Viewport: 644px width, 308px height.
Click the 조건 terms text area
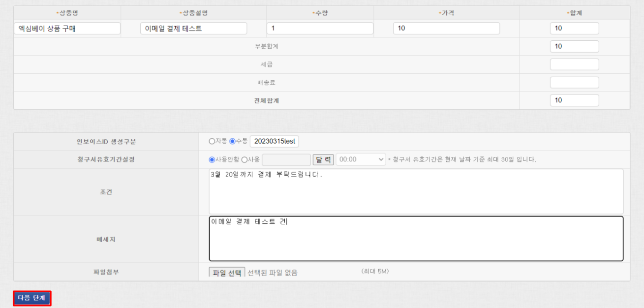[416, 191]
